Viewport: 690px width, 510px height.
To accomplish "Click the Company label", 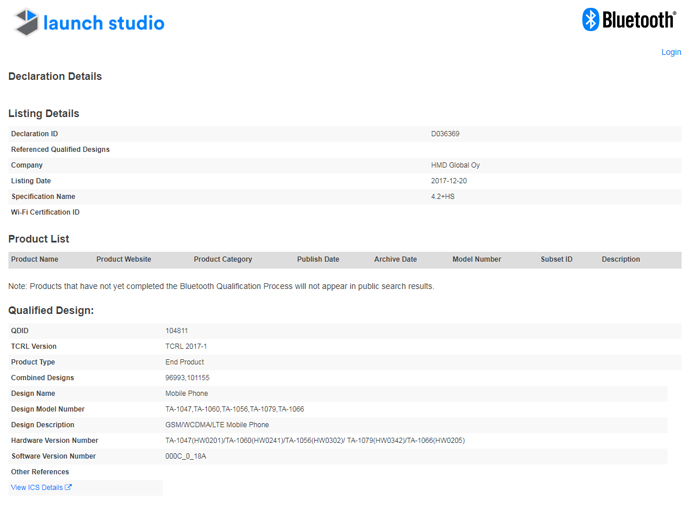I will click(x=27, y=165).
